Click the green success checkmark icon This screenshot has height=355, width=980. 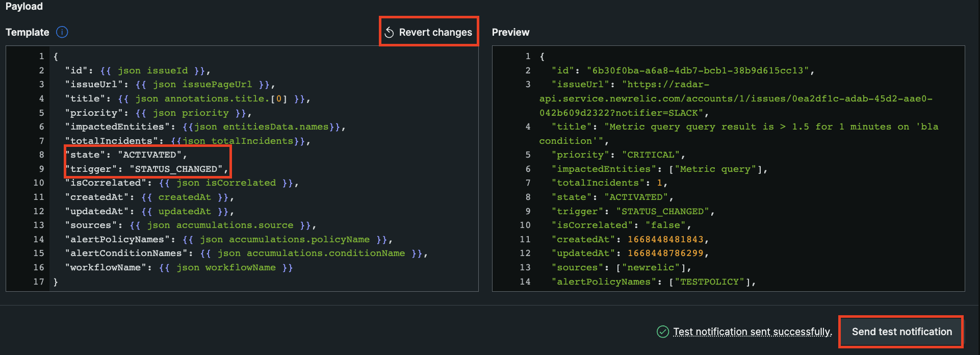pos(662,332)
